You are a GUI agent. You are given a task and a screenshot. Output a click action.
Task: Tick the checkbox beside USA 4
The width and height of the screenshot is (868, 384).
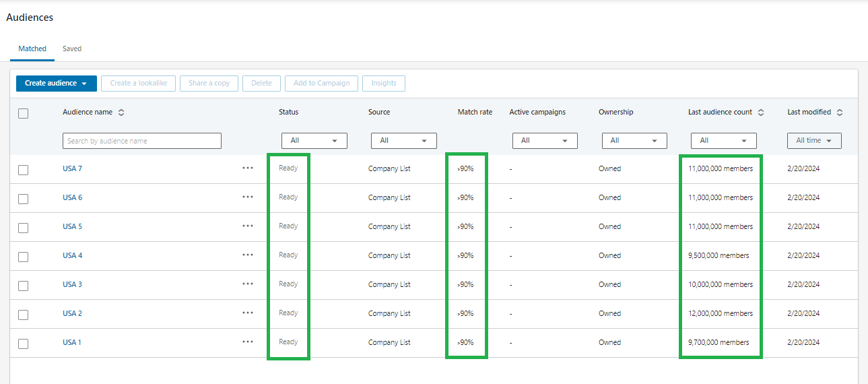point(24,257)
